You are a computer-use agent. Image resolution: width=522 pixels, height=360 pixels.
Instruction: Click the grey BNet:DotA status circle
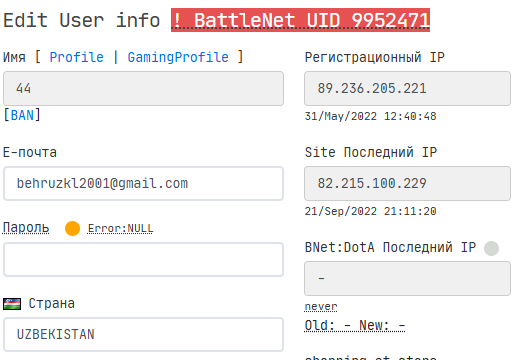[491, 248]
